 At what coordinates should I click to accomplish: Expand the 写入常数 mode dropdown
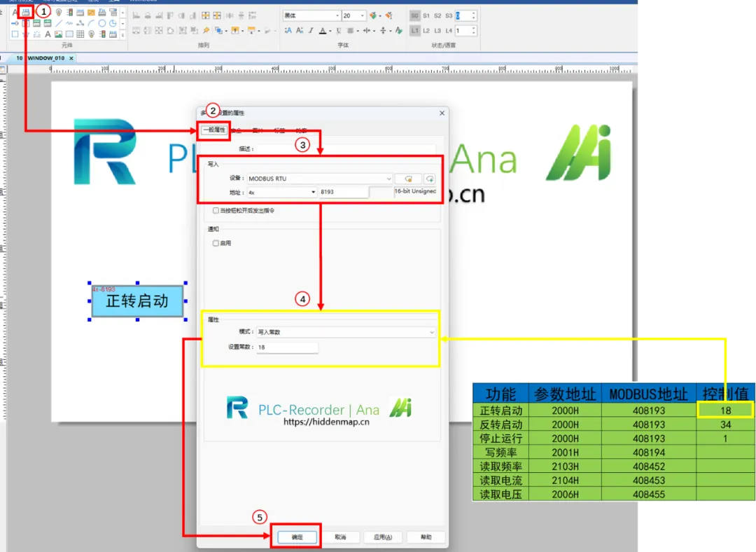click(431, 332)
